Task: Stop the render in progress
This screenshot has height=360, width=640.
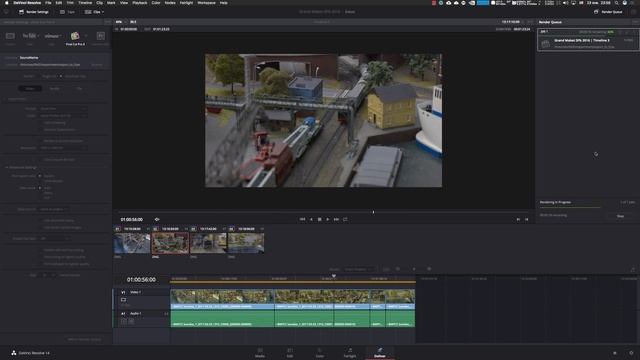Action: [x=620, y=216]
